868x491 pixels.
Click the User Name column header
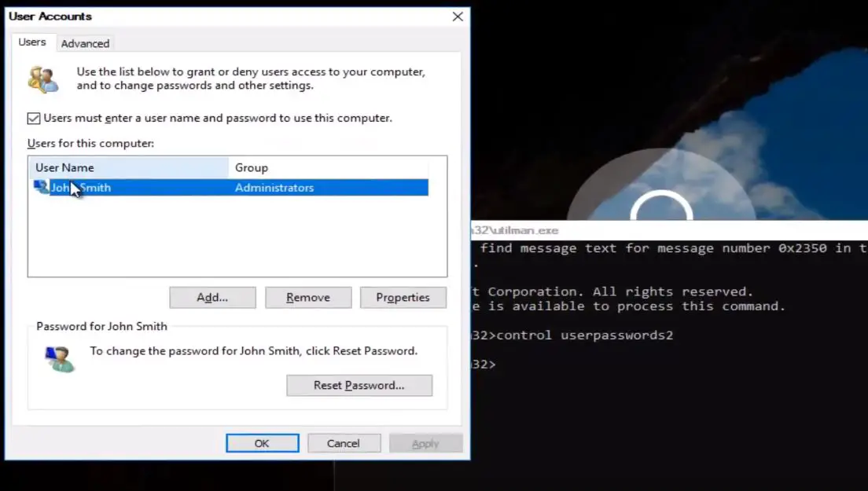128,167
